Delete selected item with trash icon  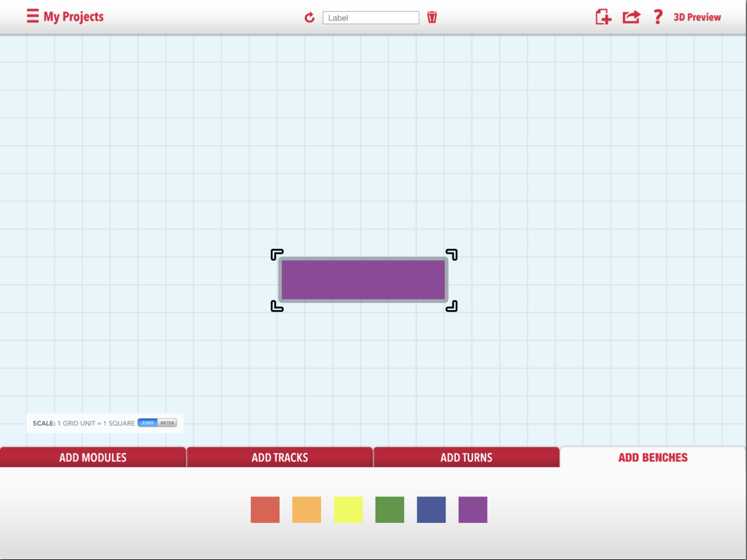[432, 17]
